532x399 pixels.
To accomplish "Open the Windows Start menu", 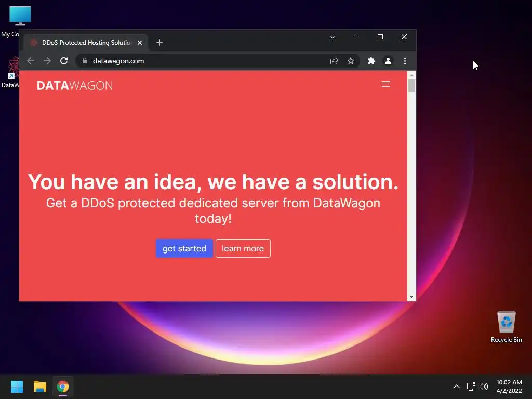I will click(x=17, y=387).
